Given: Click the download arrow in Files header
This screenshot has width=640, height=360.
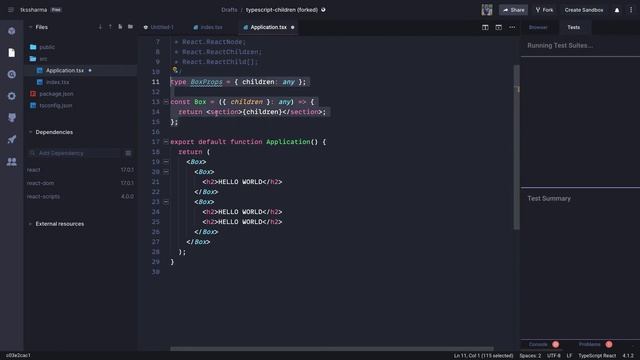Looking at the screenshot, I should tap(100, 27).
